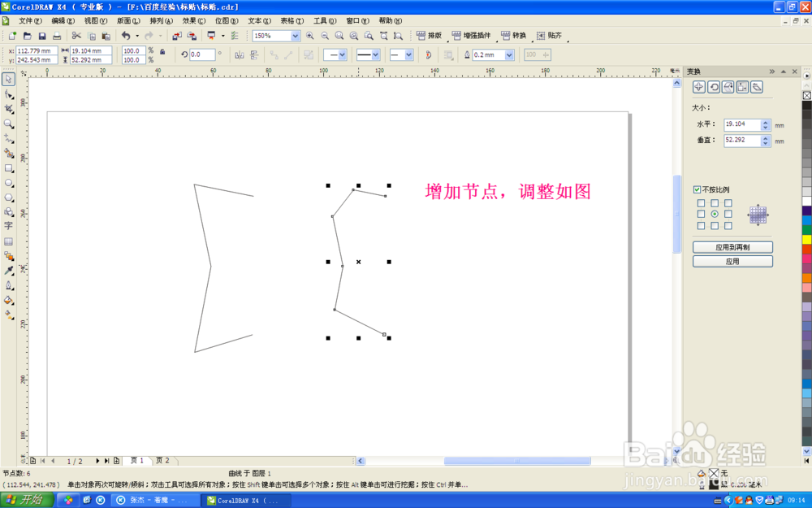Select the center anchor radio button
Viewport: 812px width, 508px height.
click(x=714, y=213)
